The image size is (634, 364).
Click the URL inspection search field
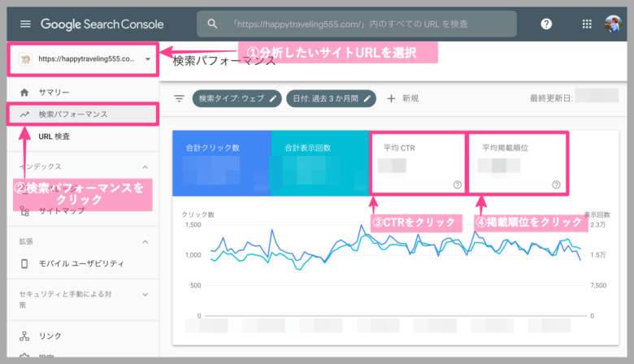point(356,24)
